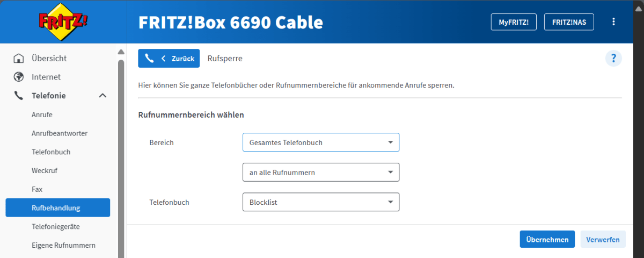Click the 'Rufnummernbereich wählen' heading
Image resolution: width=644 pixels, height=258 pixels.
tap(191, 115)
